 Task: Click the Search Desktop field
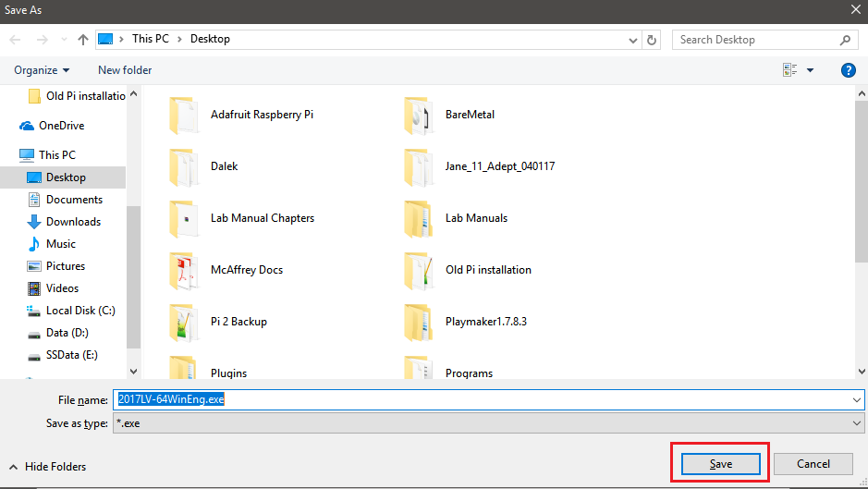[x=758, y=40]
